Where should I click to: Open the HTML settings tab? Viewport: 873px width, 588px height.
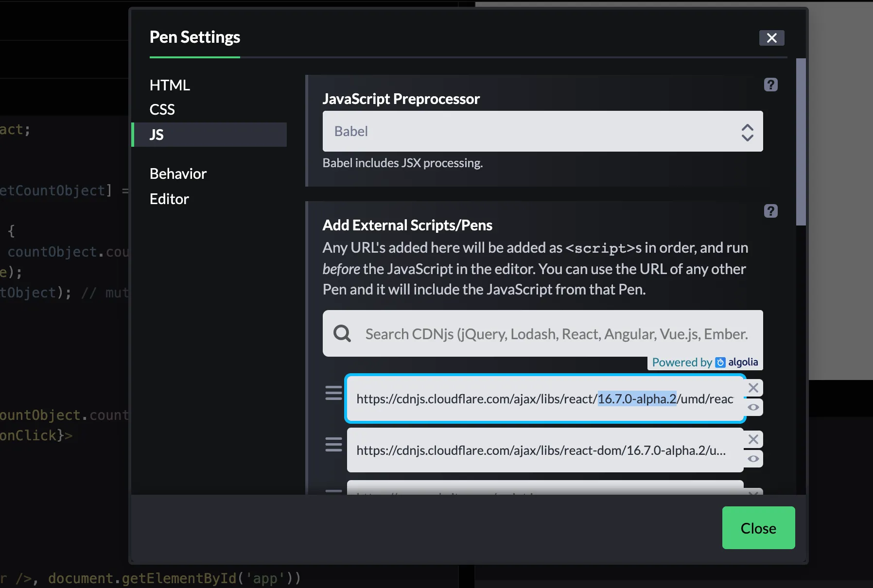tap(170, 85)
